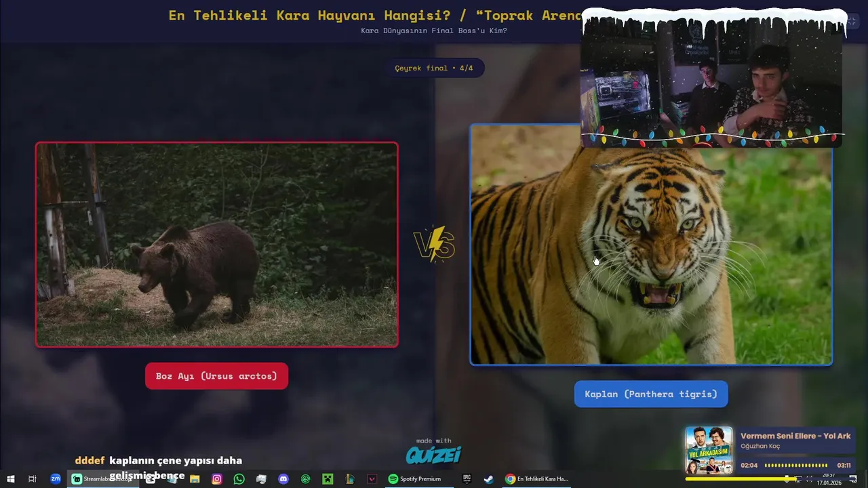Viewport: 868px width, 488px height.
Task: Open the red V icon app in taskbar
Action: (372, 479)
